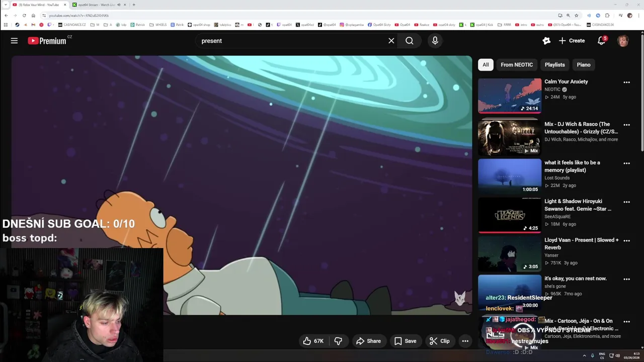Open the DJ Wich & Rasco Grizzly mix thumbnail
This screenshot has height=362, width=644.
(x=510, y=138)
